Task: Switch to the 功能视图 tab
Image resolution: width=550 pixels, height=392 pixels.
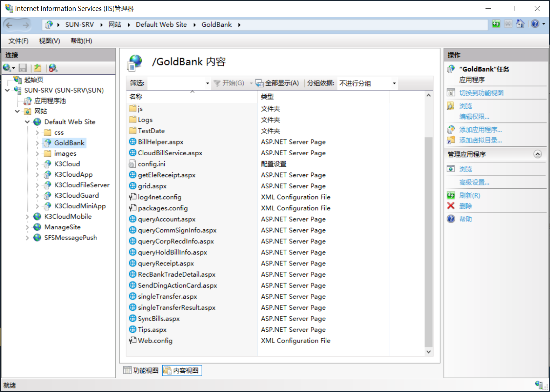Action: tap(141, 371)
